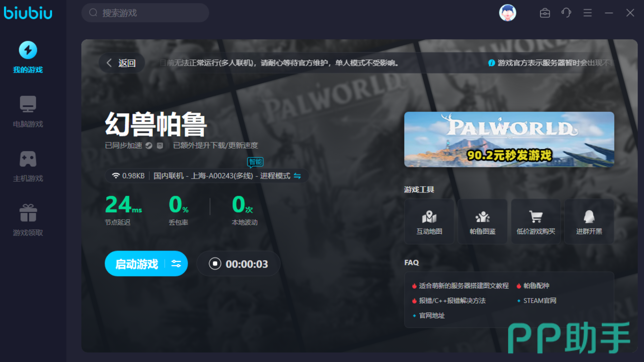
Task: Open launch settings beside 启动游戏
Action: (176, 264)
